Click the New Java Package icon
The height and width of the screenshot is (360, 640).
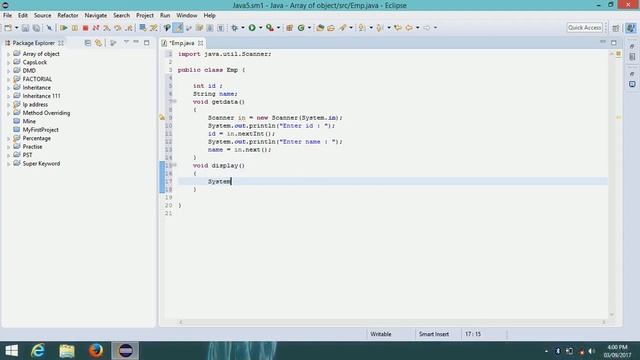click(289, 28)
